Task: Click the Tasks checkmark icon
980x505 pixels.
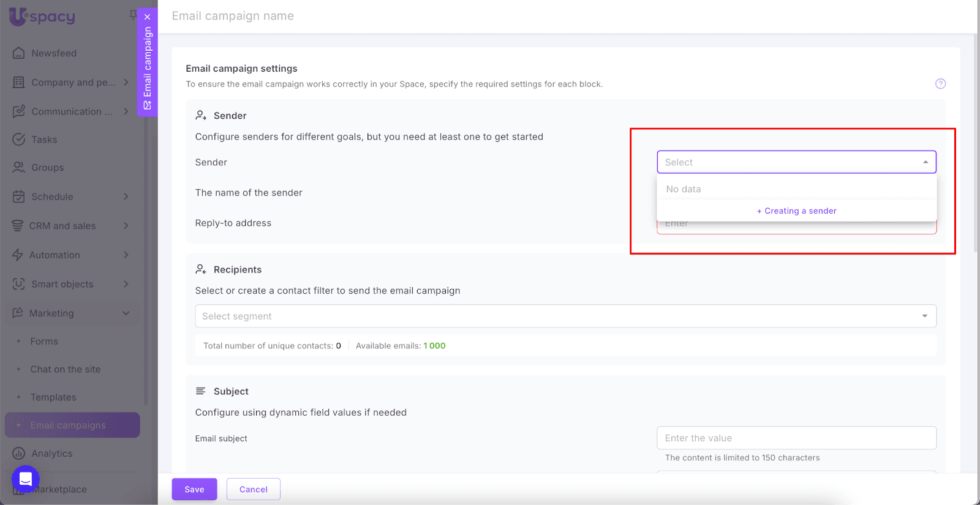Action: 19,140
